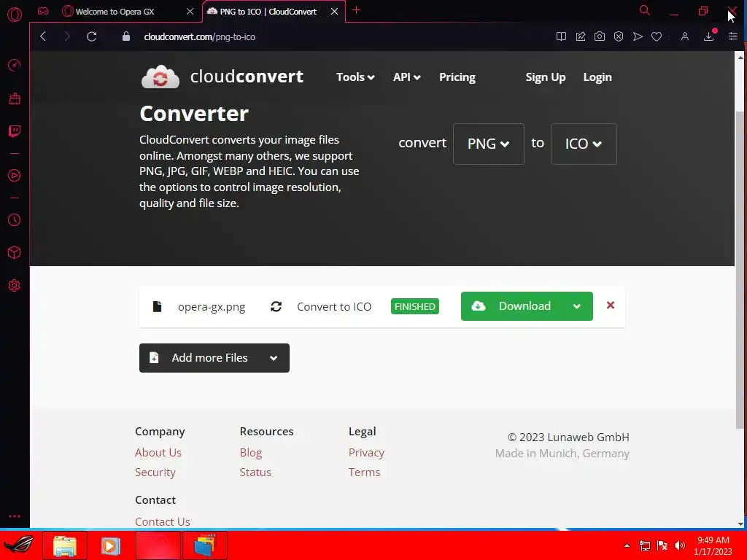Viewport: 747px width, 560px height.
Task: Open sidebar three-dots setup
Action: [x=15, y=516]
